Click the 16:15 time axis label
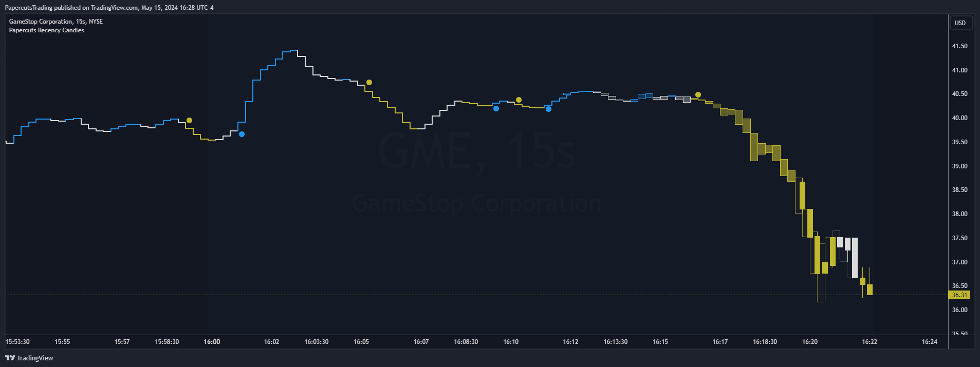Screen dimensions: 980x367 click(660, 342)
